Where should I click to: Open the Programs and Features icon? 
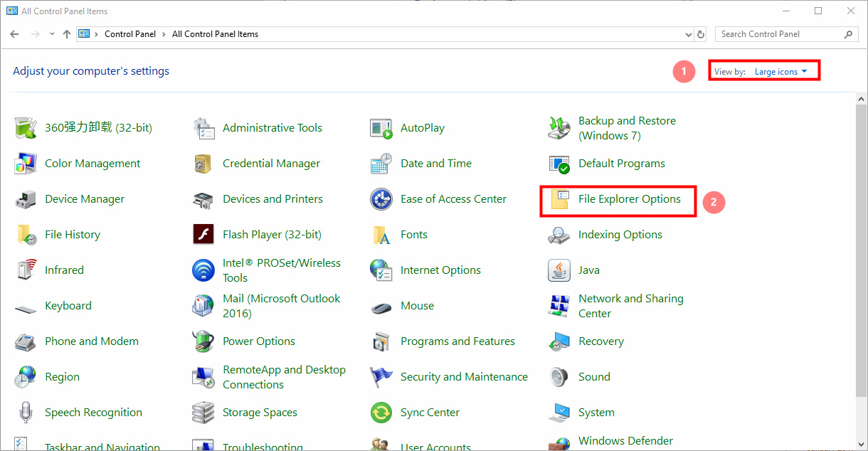pyautogui.click(x=381, y=341)
